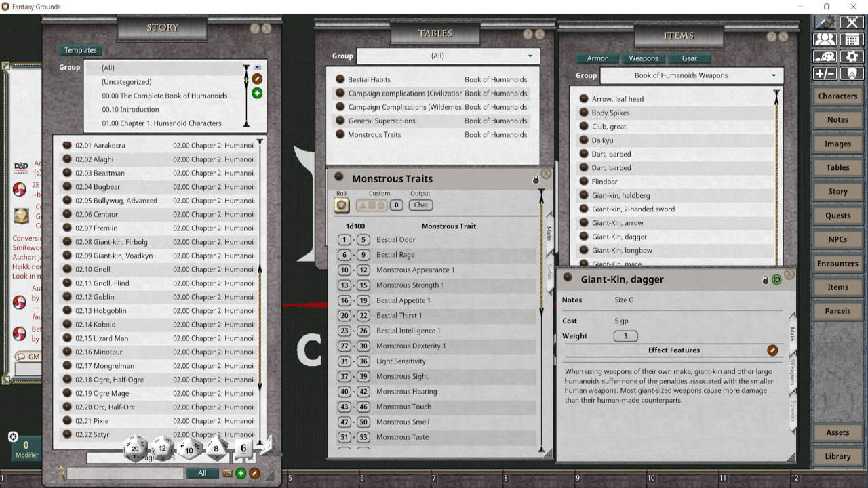
Task: Click the calendar icon in the right toolbar
Action: [852, 39]
